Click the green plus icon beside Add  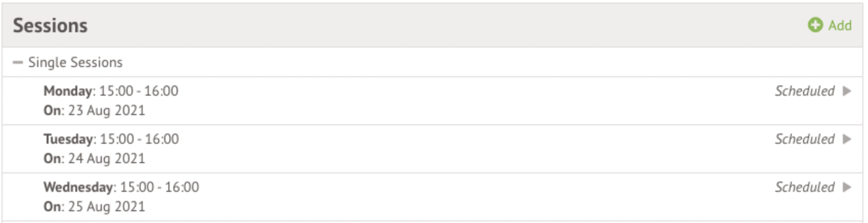tap(815, 25)
